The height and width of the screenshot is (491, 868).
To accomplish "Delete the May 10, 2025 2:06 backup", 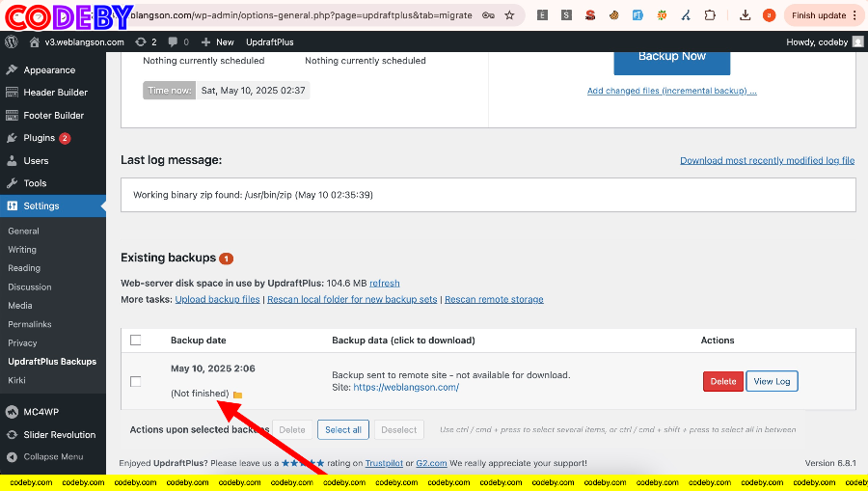I will coord(723,381).
